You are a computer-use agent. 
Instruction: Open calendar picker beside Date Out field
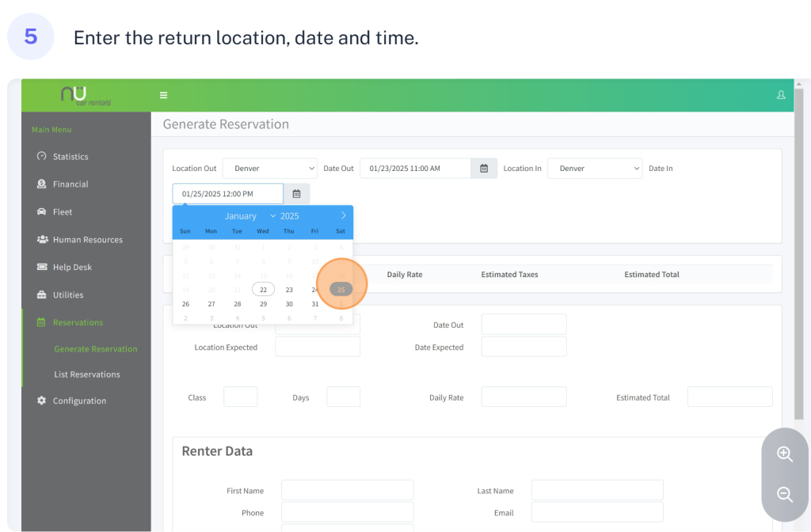pyautogui.click(x=484, y=169)
